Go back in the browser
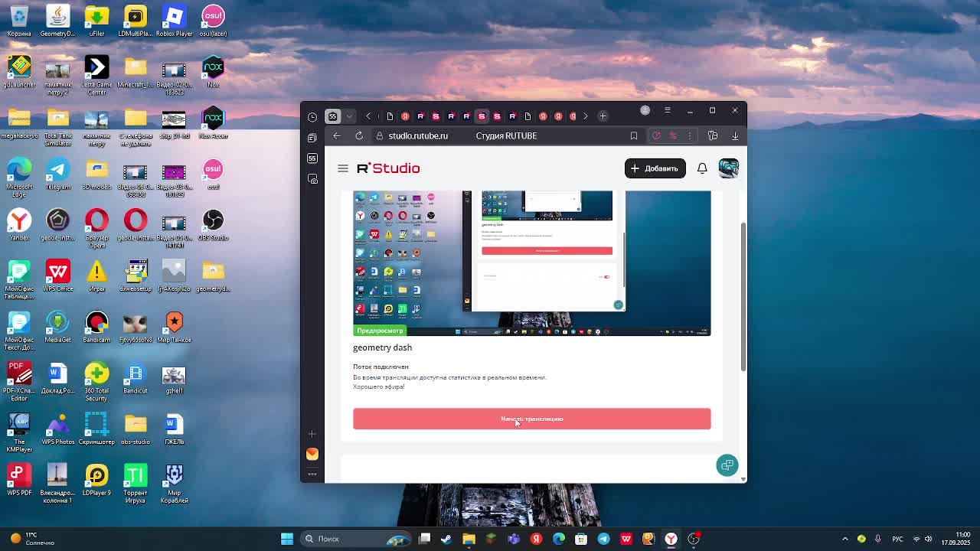Viewport: 980px width, 551px height. click(x=337, y=135)
